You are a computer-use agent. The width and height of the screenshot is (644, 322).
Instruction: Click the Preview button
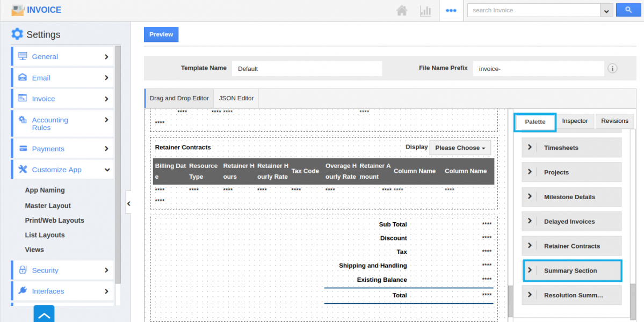[x=161, y=34]
